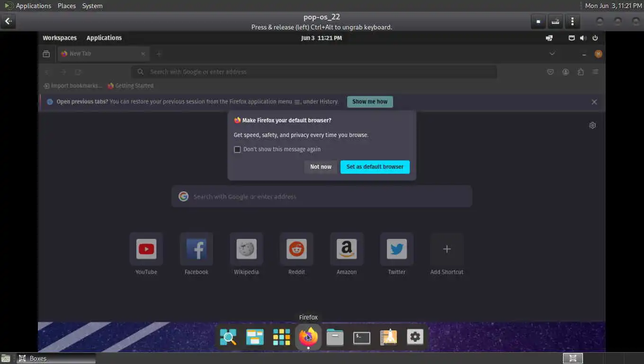Click the Firefox icon in dock

[308, 337]
